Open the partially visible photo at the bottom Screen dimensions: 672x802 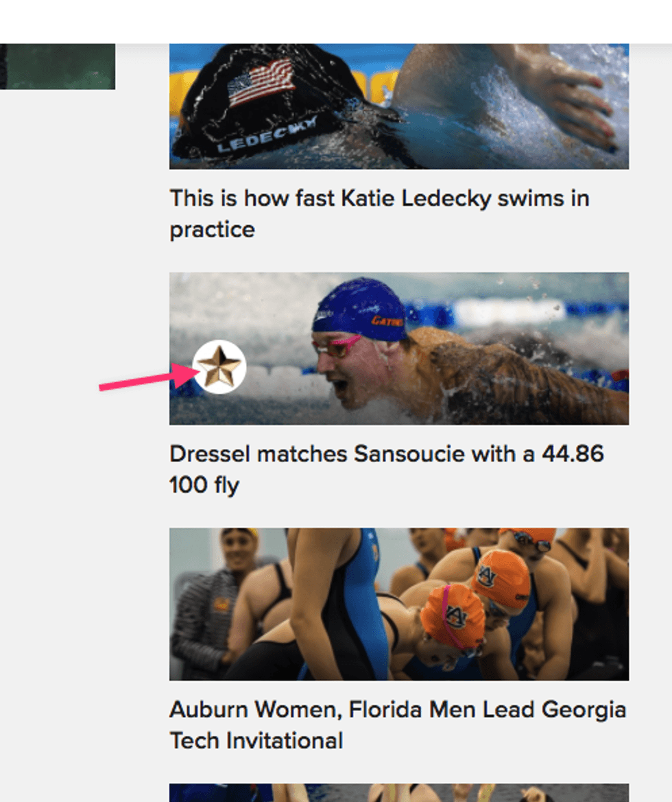pyautogui.click(x=399, y=793)
